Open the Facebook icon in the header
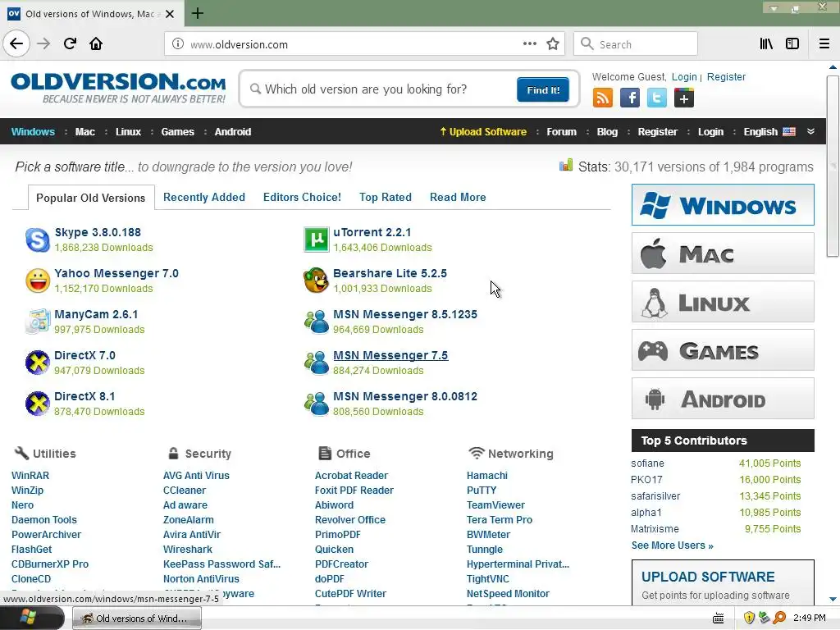This screenshot has width=840, height=630. pos(630,98)
